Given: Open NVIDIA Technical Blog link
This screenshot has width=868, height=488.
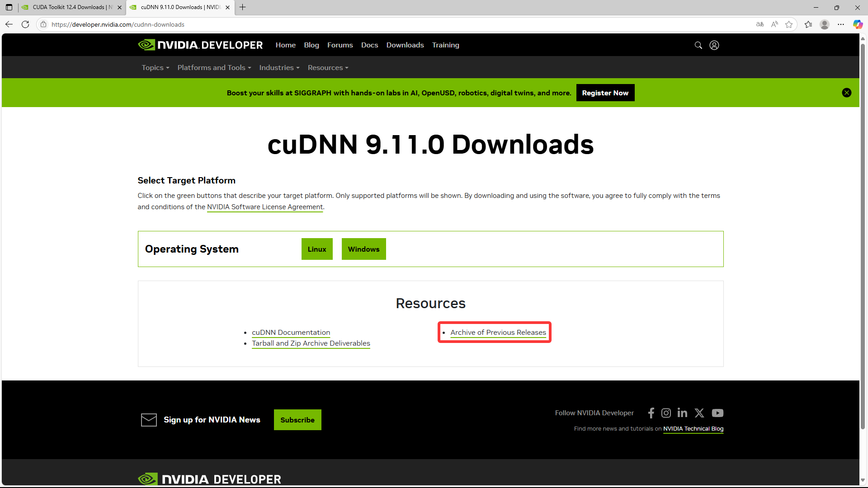Looking at the screenshot, I should tap(693, 429).
